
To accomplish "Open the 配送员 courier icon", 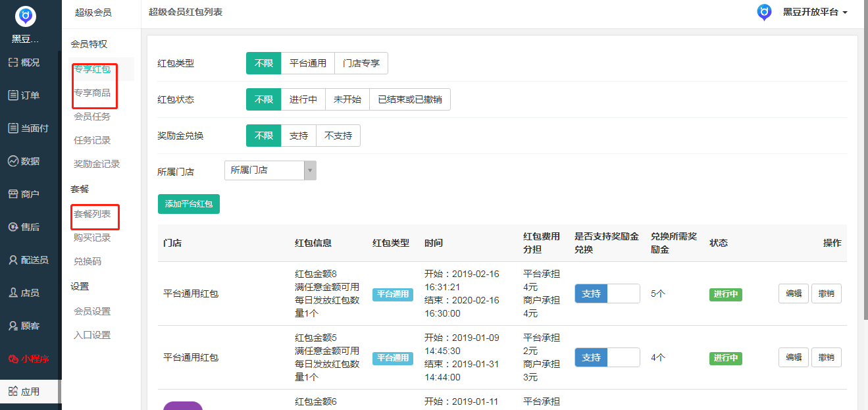I will 13,260.
